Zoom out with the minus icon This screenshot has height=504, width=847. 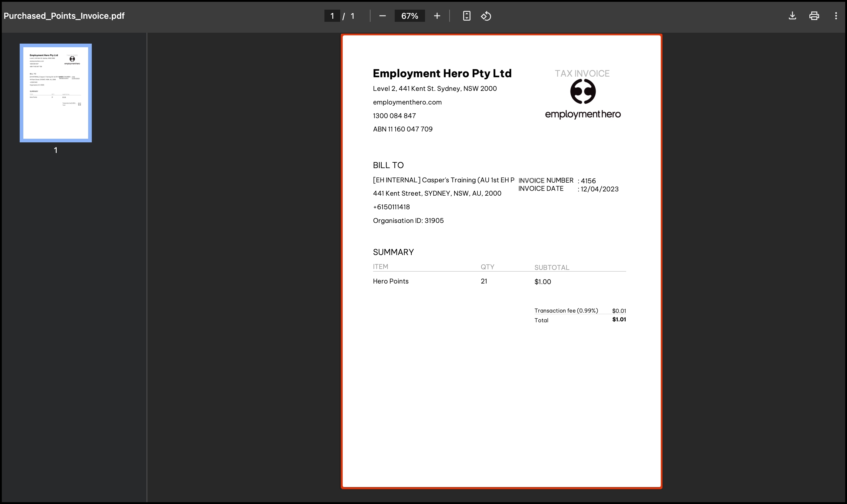tap(382, 16)
